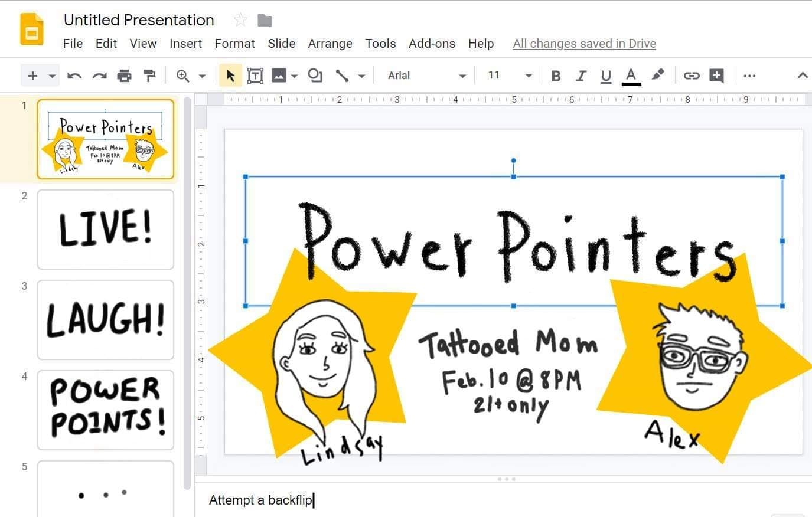Click the Untitled Presentation title

tap(139, 20)
